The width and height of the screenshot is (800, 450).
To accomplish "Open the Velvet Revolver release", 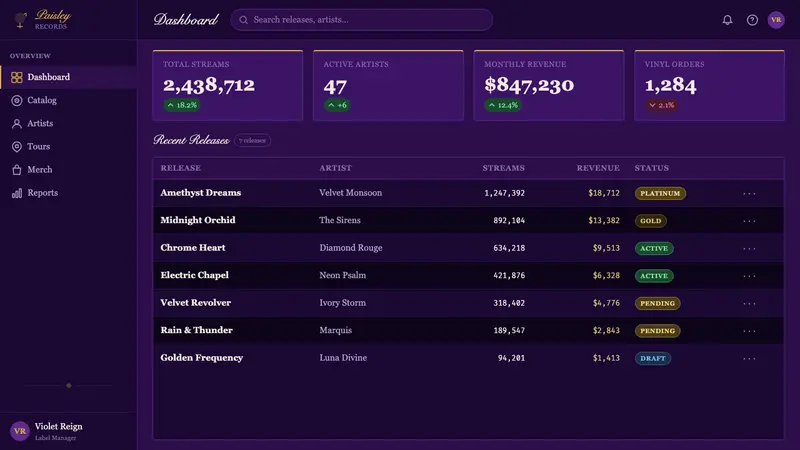I will (195, 303).
